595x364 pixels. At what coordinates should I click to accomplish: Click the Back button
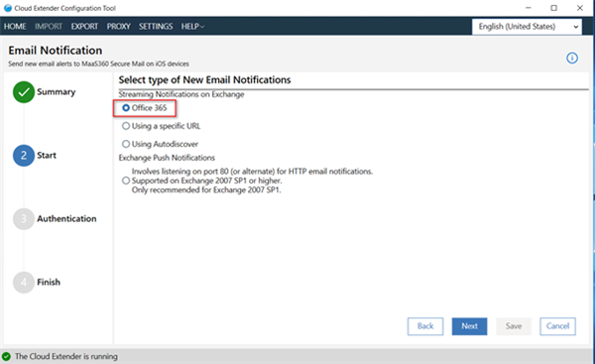click(425, 326)
